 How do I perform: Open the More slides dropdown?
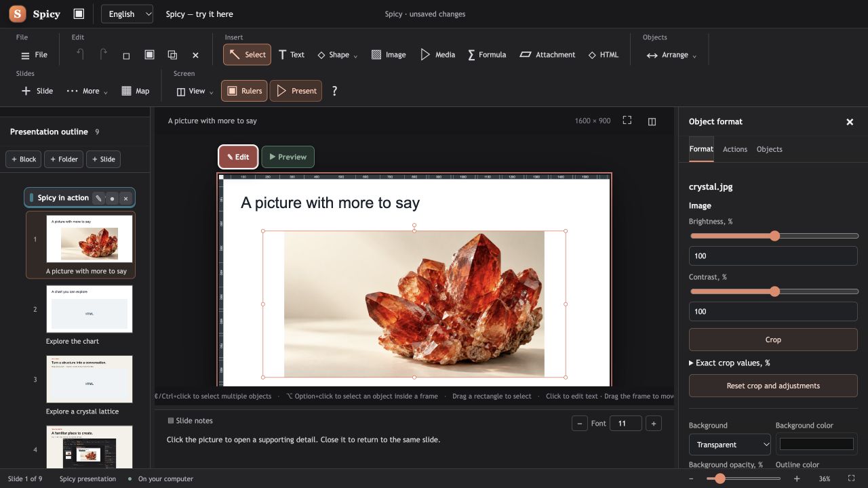(87, 91)
